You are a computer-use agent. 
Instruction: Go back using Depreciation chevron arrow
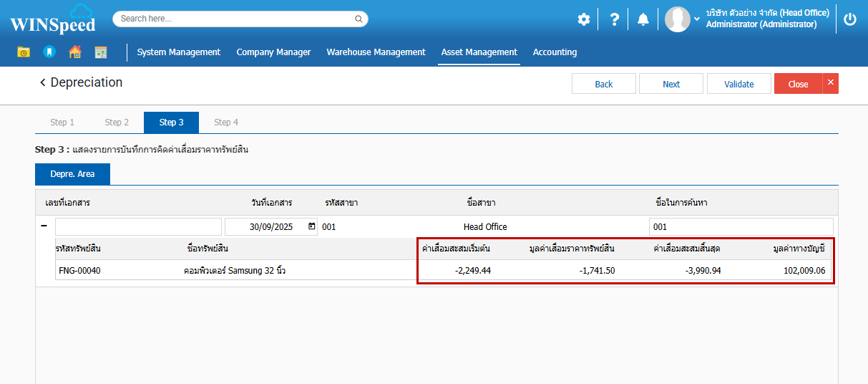42,83
